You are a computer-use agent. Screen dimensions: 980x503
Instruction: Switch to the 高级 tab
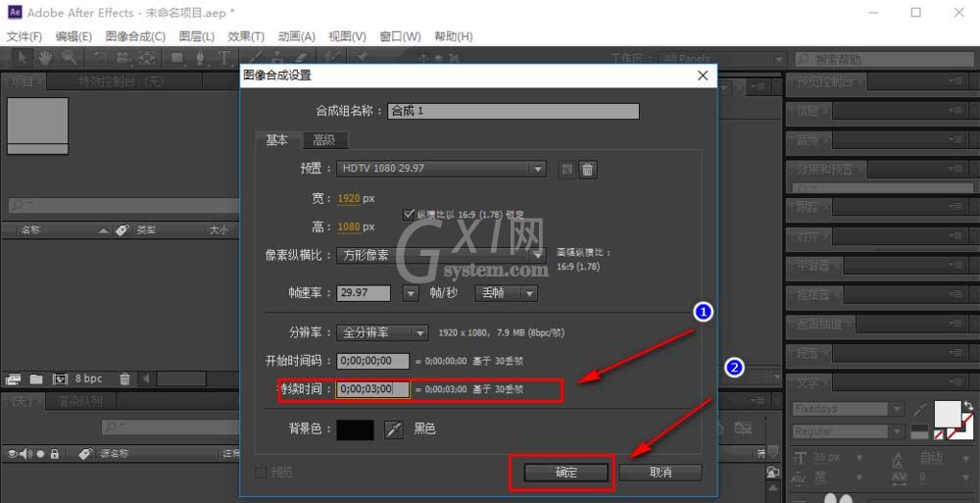324,140
